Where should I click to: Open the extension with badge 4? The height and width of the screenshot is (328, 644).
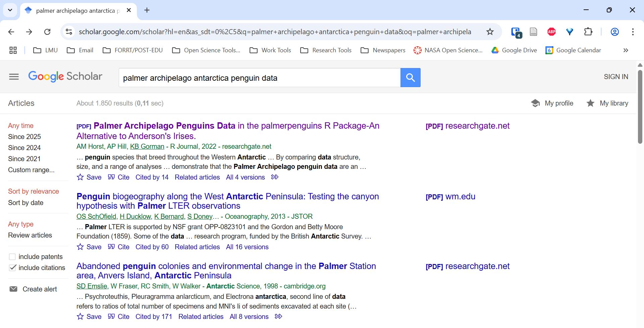516,32
